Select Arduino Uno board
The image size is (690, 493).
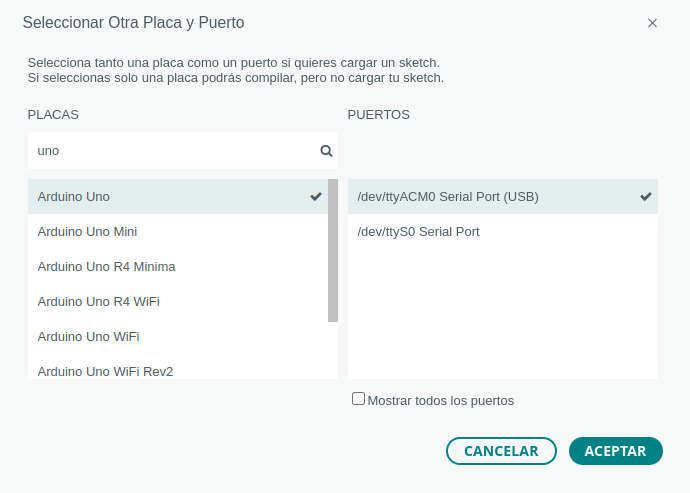pos(74,197)
